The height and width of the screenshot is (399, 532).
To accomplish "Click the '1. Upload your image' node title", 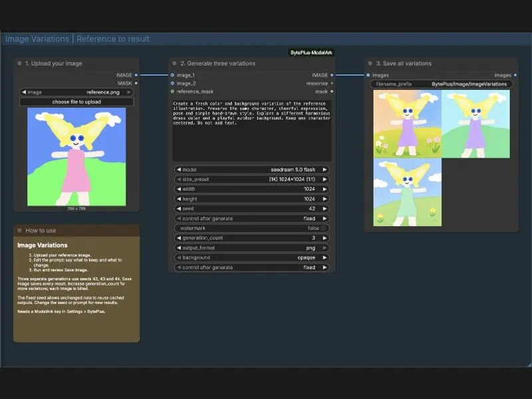I will (54, 63).
